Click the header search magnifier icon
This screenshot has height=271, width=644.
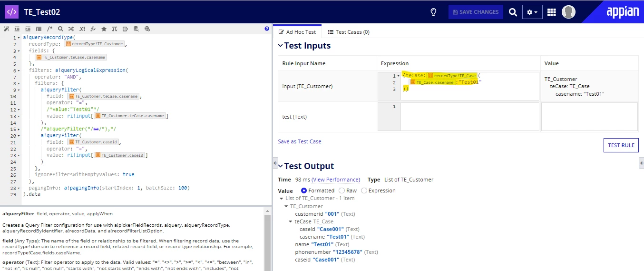point(513,12)
